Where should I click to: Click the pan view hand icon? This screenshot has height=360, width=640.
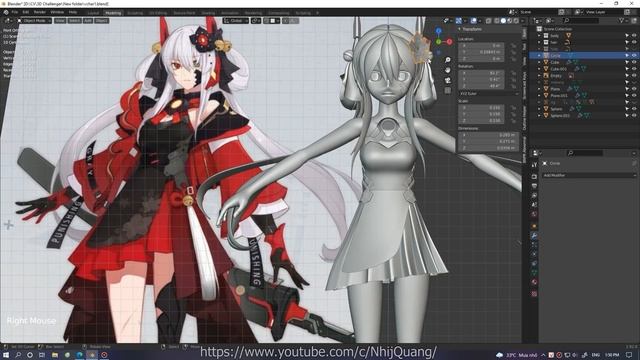click(x=448, y=70)
